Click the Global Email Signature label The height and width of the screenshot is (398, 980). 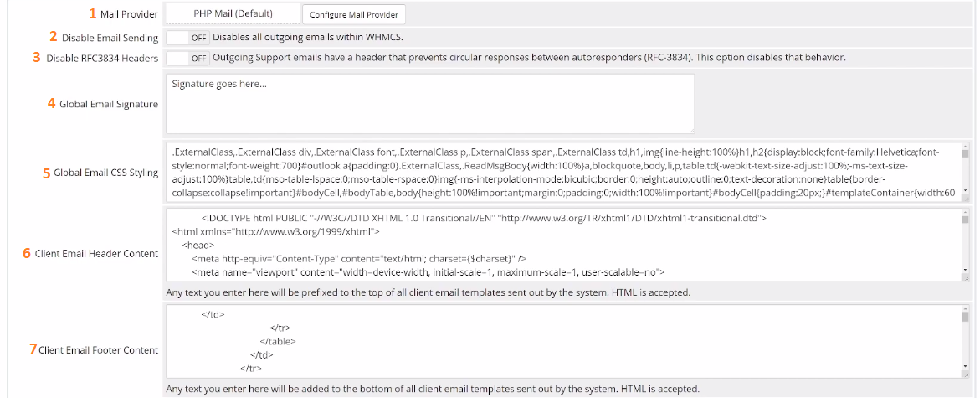coord(108,104)
